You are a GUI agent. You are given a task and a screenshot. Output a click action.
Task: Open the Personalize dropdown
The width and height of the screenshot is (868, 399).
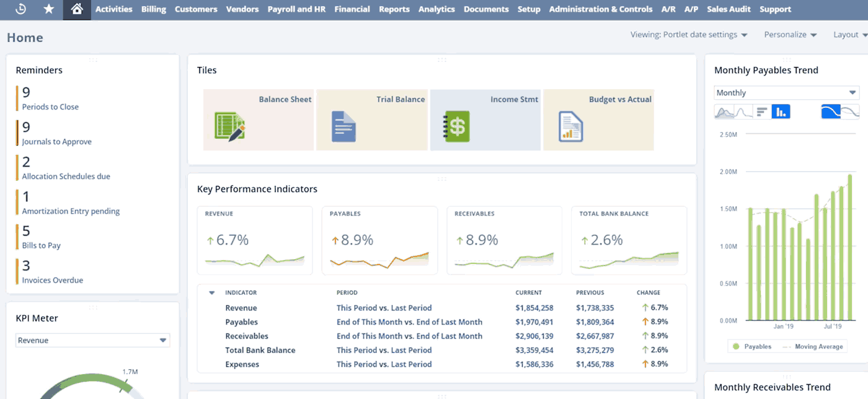(790, 35)
